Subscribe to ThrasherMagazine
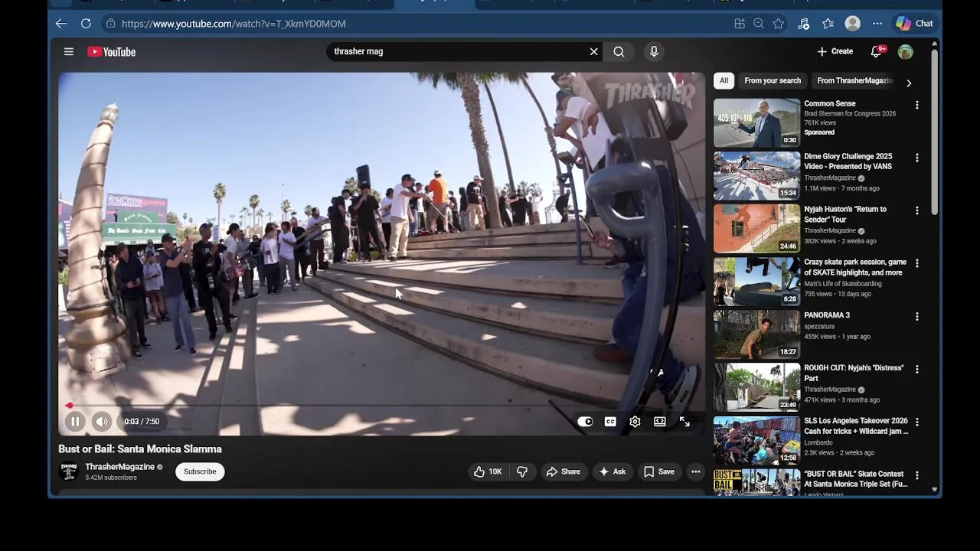This screenshot has width=980, height=551. (x=200, y=471)
